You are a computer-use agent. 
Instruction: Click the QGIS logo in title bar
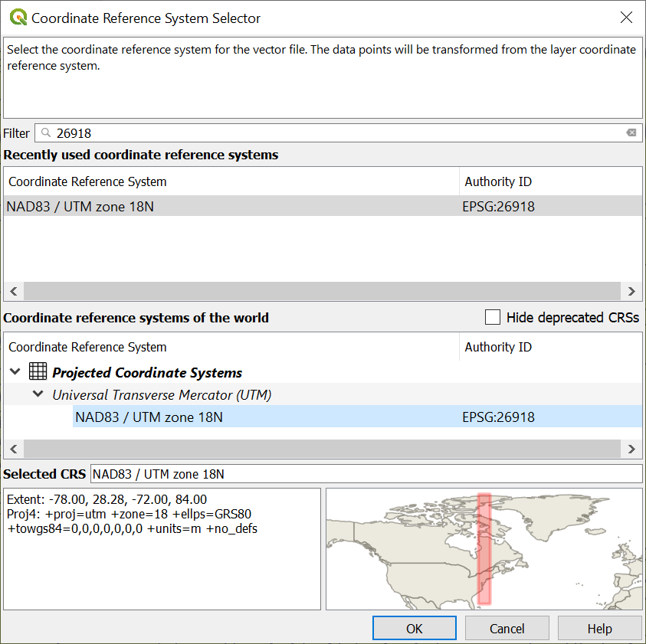pos(18,18)
